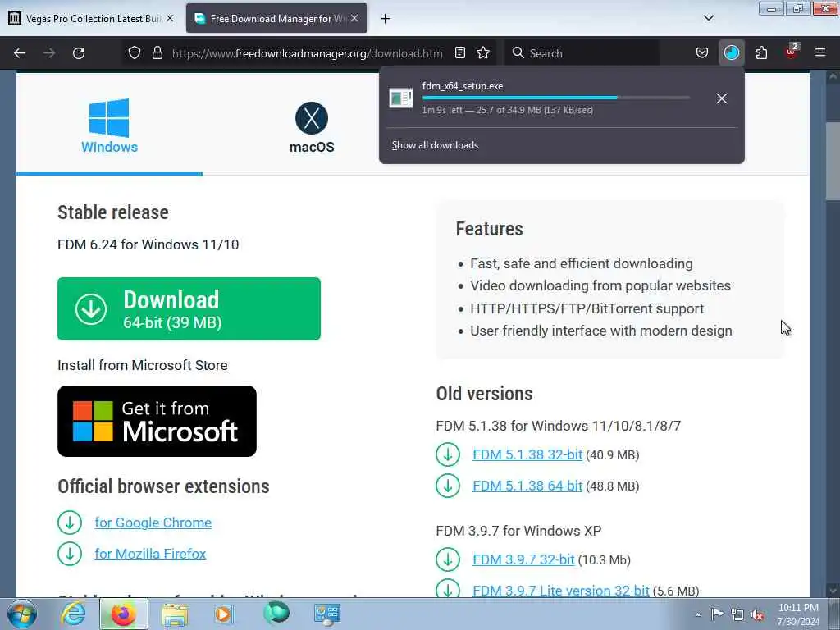Open the uBlock extension icon with badge
Image resolution: width=840 pixels, height=630 pixels.
[x=792, y=52]
